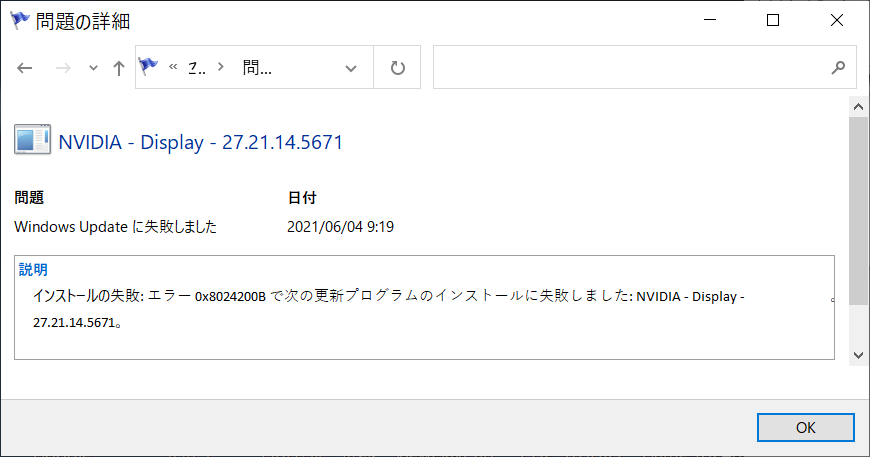
Task: Refresh the page with the reload icon
Action: [x=397, y=68]
